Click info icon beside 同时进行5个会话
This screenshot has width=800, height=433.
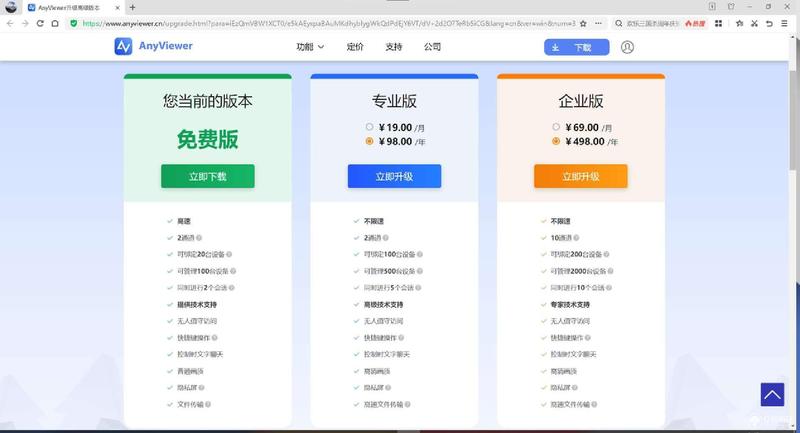point(418,288)
